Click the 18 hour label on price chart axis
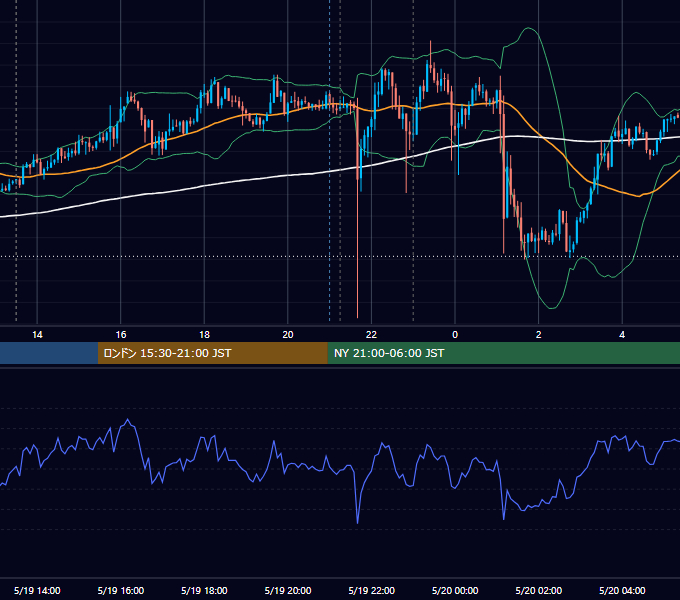Screen dimensions: 680x600 204,335
